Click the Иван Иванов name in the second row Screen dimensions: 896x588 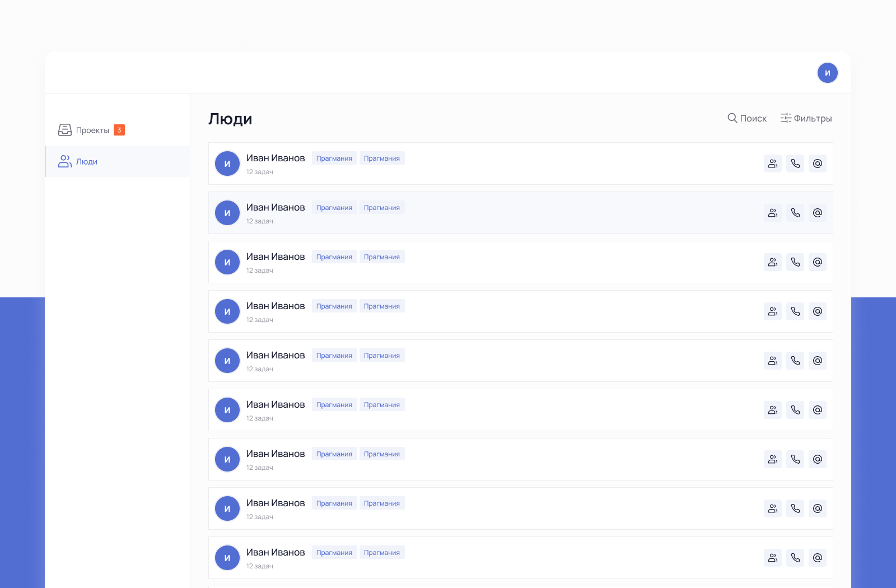tap(276, 207)
